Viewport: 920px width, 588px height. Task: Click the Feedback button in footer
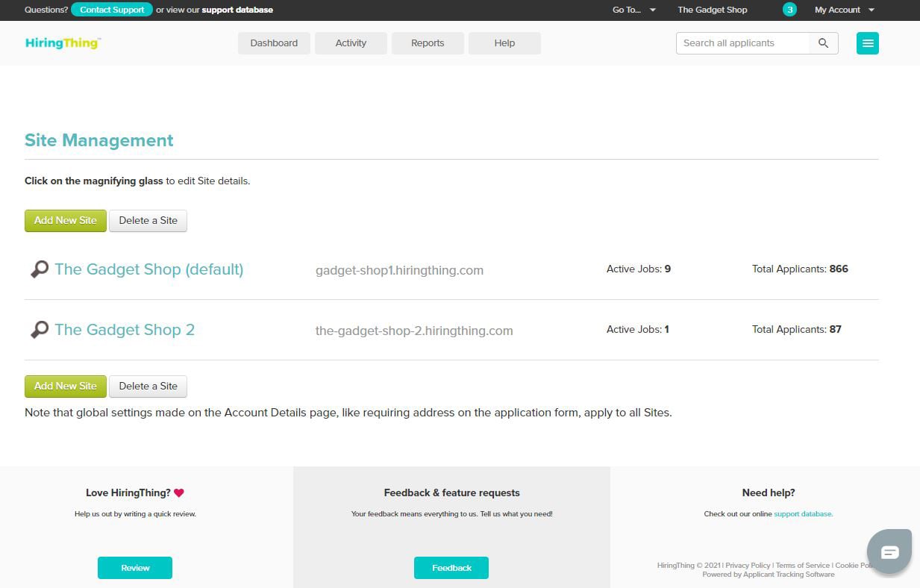(451, 568)
